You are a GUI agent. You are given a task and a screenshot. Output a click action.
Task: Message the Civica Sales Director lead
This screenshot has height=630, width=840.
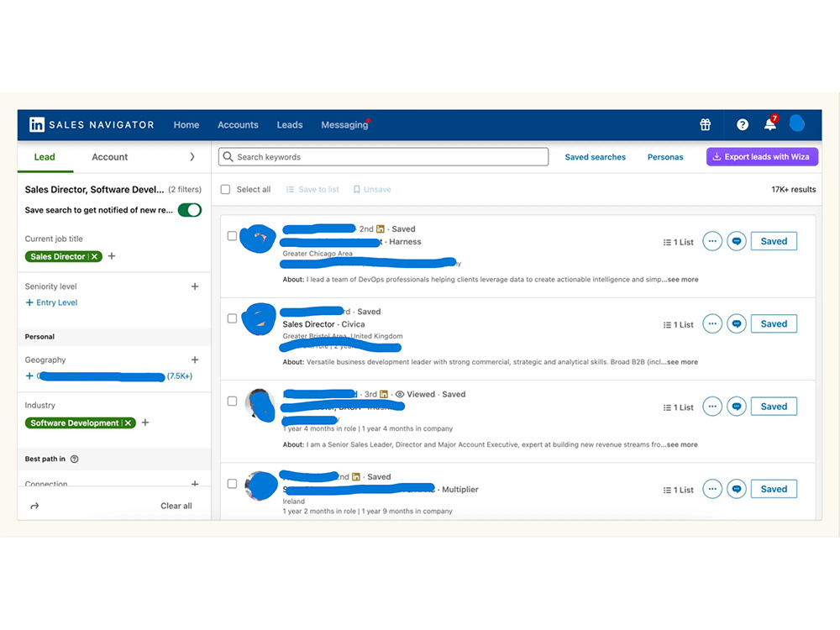click(737, 323)
